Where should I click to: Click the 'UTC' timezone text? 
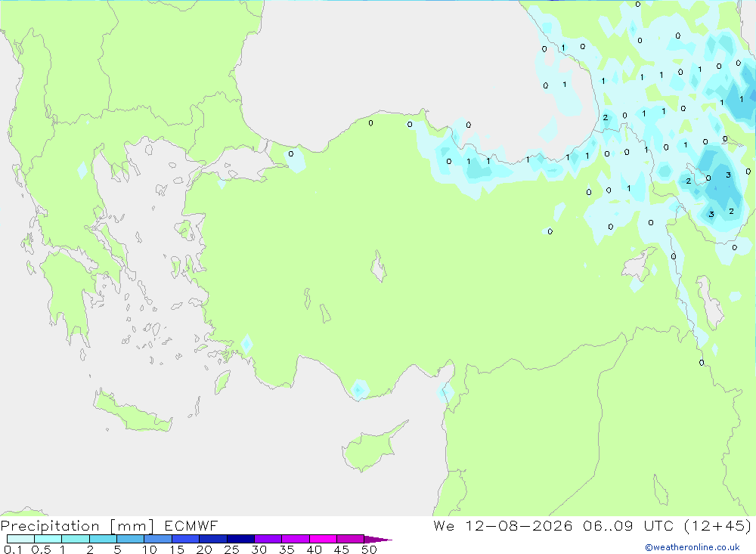click(658, 525)
